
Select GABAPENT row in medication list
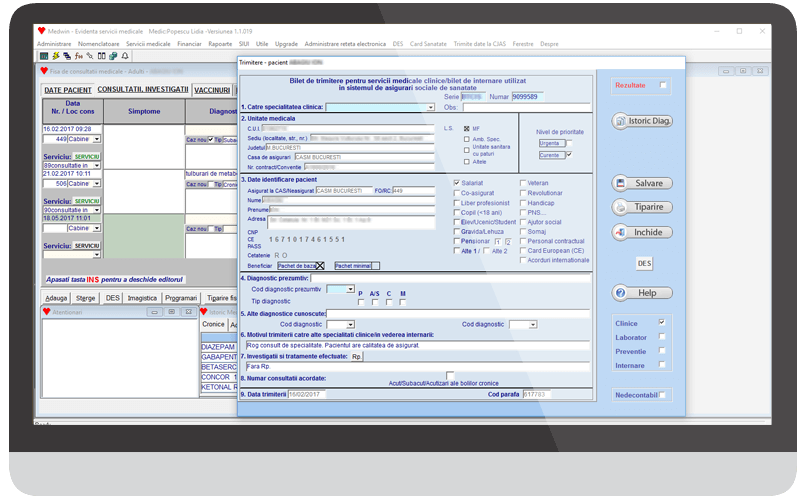coord(218,357)
